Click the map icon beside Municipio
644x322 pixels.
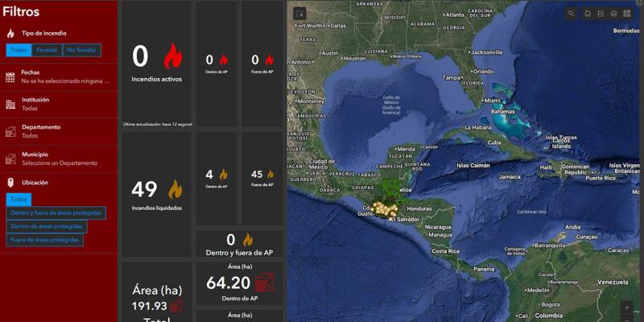[x=10, y=159]
